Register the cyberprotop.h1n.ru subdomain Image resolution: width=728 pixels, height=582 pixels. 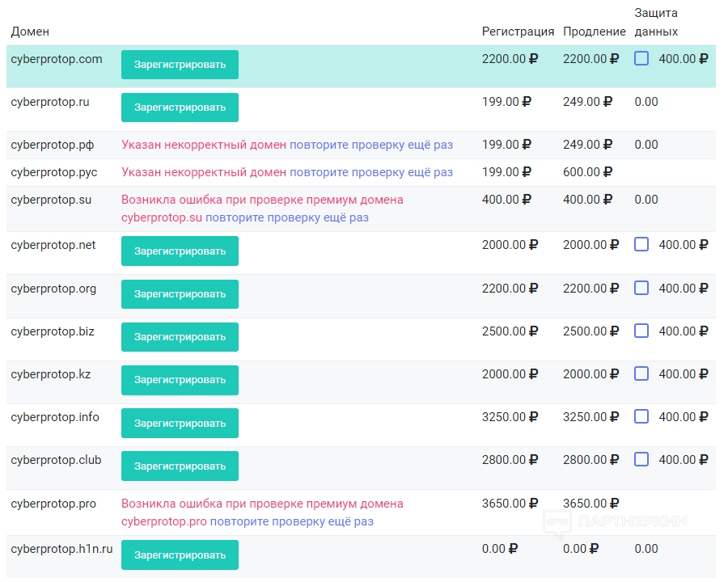click(180, 555)
